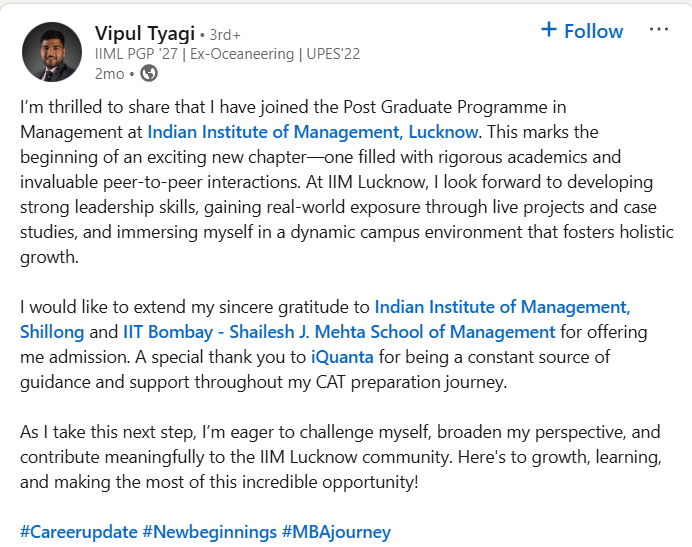Open Vipul Tyagi's profile photo
Screen dimensions: 692x547
click(x=52, y=52)
